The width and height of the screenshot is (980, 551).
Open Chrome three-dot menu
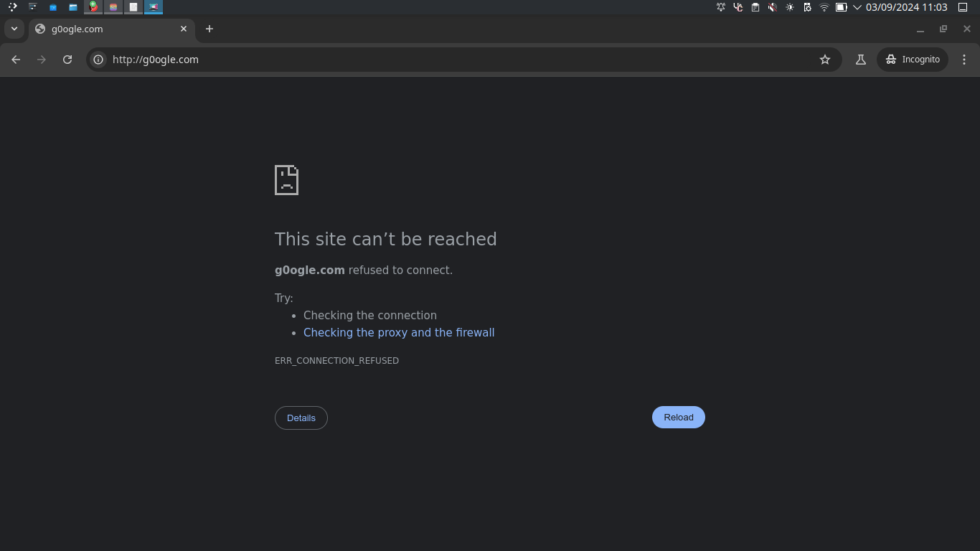point(964,60)
